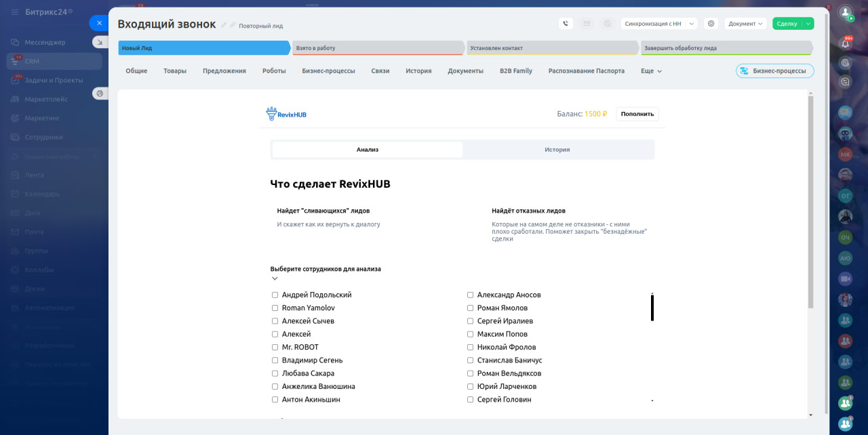The height and width of the screenshot is (435, 868).
Task: Click the ОТ avatar in right sidebar
Action: [x=845, y=196]
